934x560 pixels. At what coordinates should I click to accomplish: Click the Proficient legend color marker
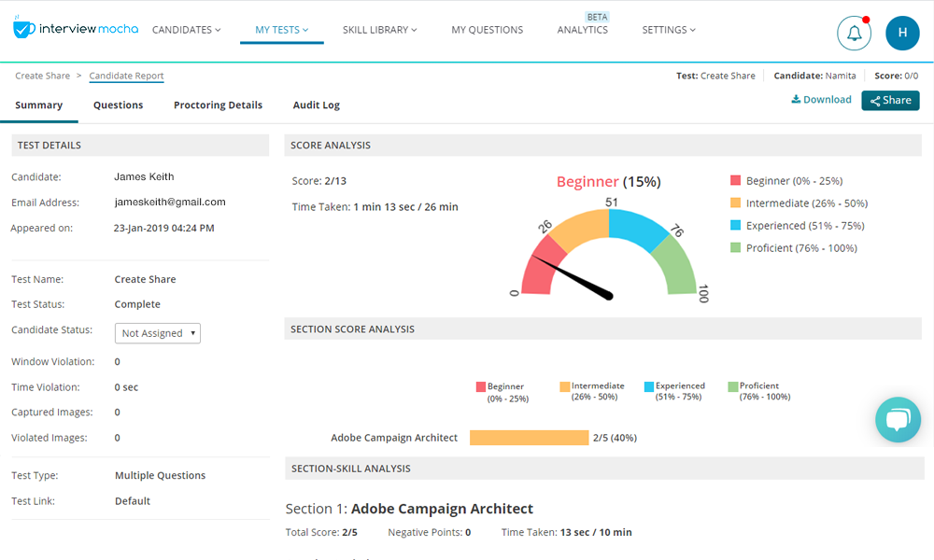tap(734, 247)
